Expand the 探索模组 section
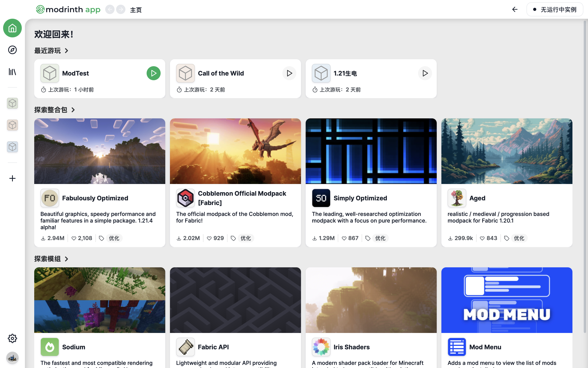Screen dimensions: 588x368 pyautogui.click(x=51, y=259)
